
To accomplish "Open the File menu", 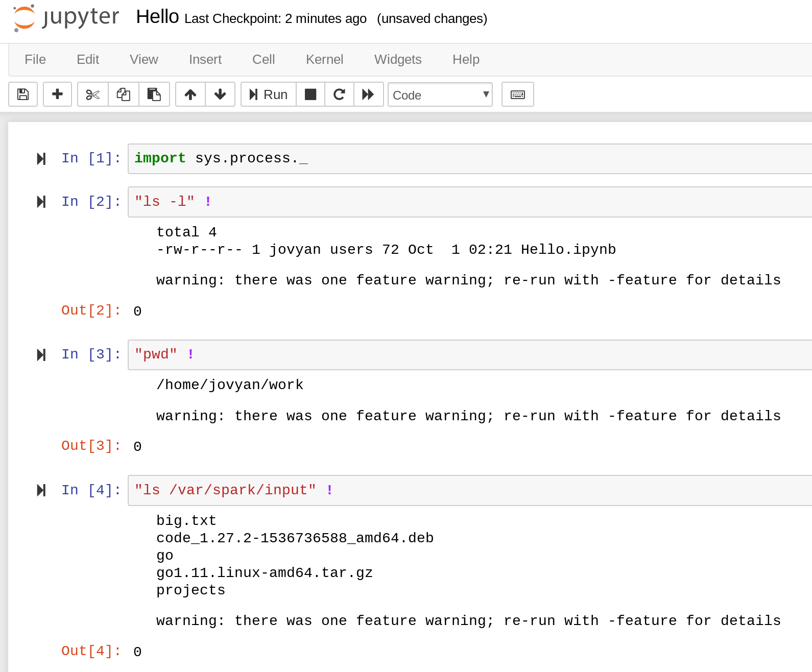I will (35, 60).
